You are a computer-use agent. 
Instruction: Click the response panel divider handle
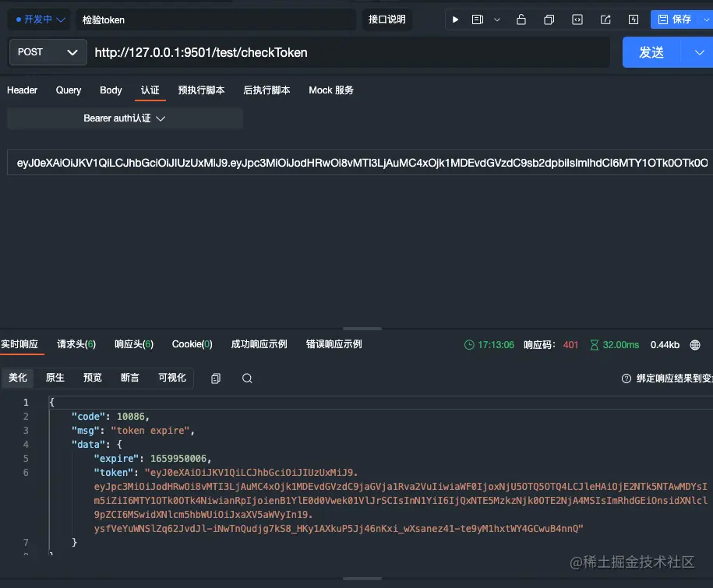(x=362, y=328)
